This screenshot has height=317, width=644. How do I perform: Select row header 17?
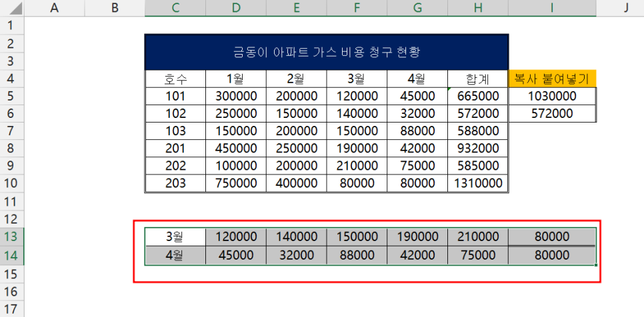[x=12, y=308]
